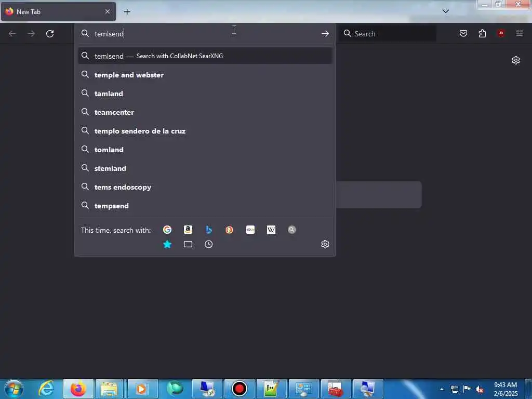Choose suggestion 'tempsend'

coord(205,206)
